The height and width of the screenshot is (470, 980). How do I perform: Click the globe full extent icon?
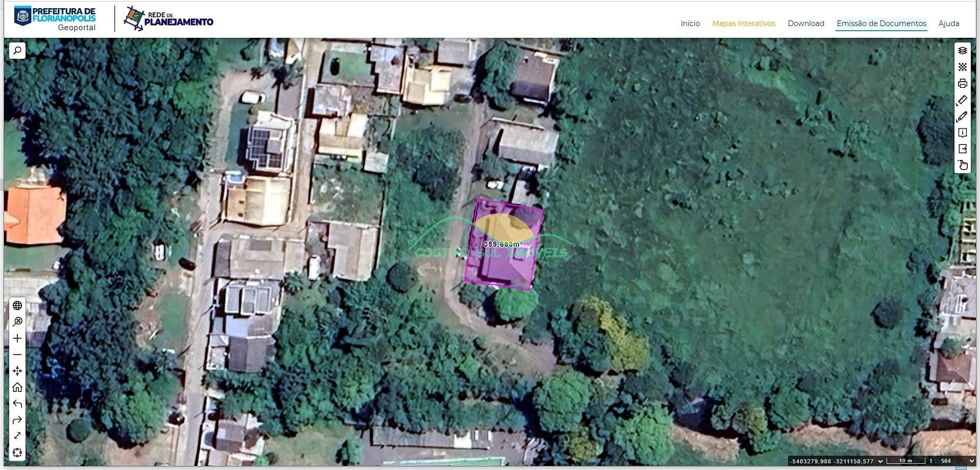tap(17, 306)
